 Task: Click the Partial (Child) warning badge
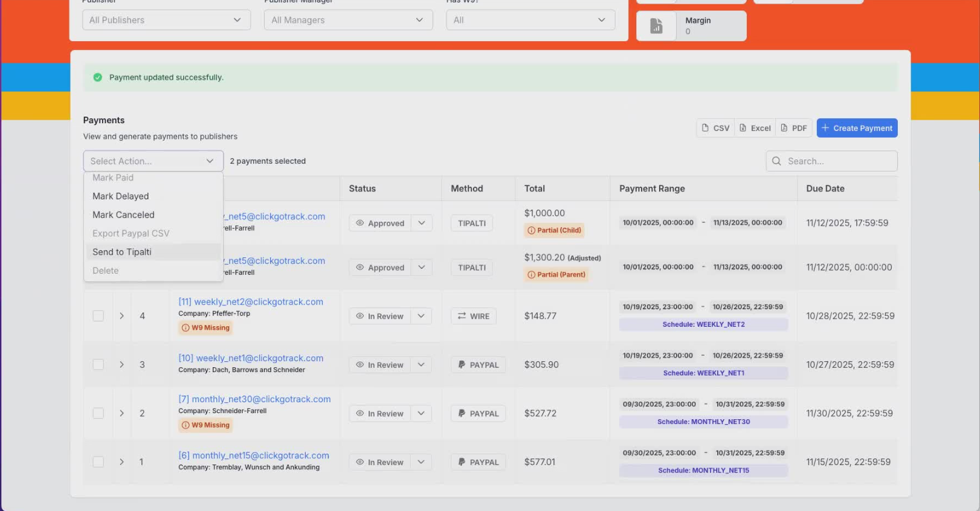554,230
